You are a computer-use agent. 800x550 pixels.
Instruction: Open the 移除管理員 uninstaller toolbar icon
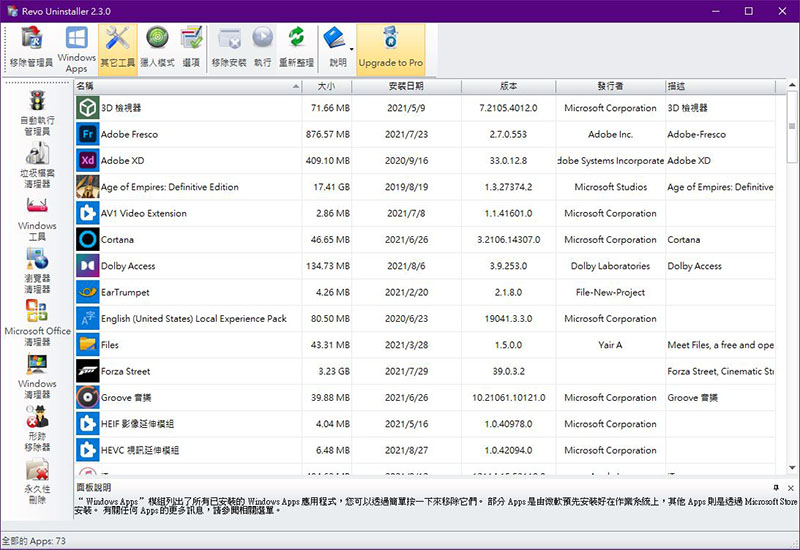pos(32,48)
